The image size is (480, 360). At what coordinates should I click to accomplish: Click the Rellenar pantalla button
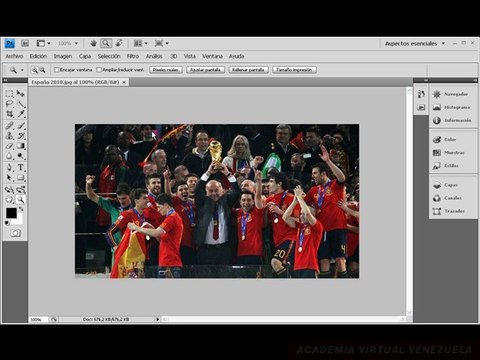[248, 70]
